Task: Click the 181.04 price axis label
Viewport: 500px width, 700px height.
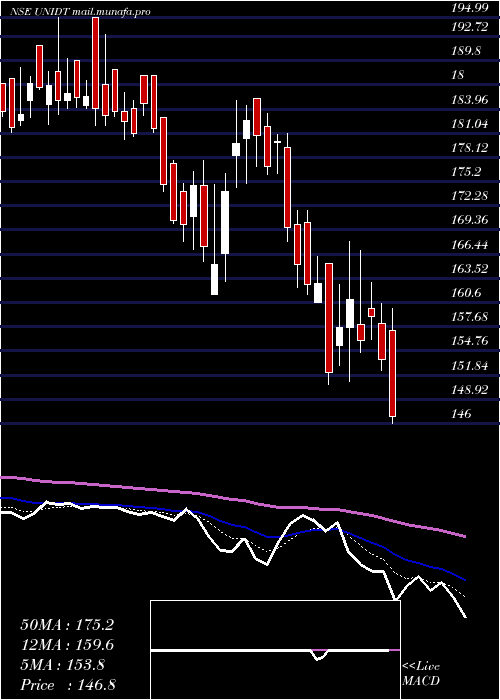Action: click(470, 123)
